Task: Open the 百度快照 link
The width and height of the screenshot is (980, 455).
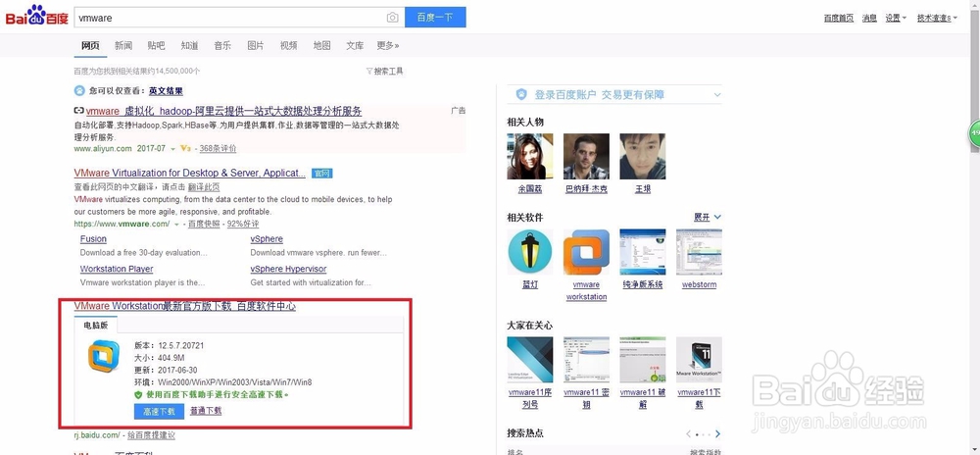Action: point(204,224)
